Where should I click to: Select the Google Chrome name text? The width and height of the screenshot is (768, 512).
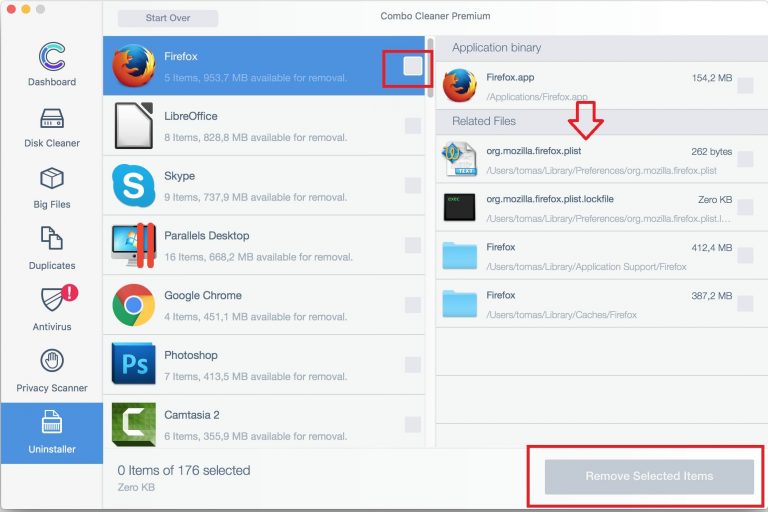point(203,295)
